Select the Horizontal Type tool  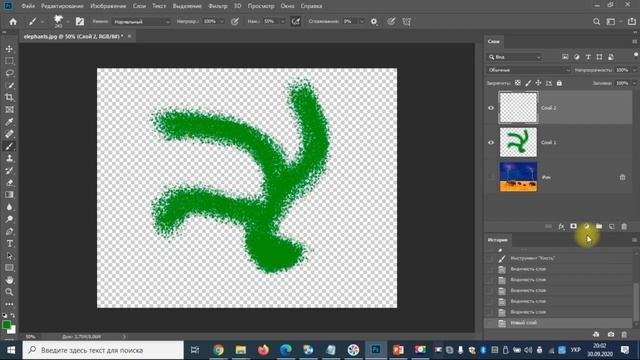click(x=9, y=244)
